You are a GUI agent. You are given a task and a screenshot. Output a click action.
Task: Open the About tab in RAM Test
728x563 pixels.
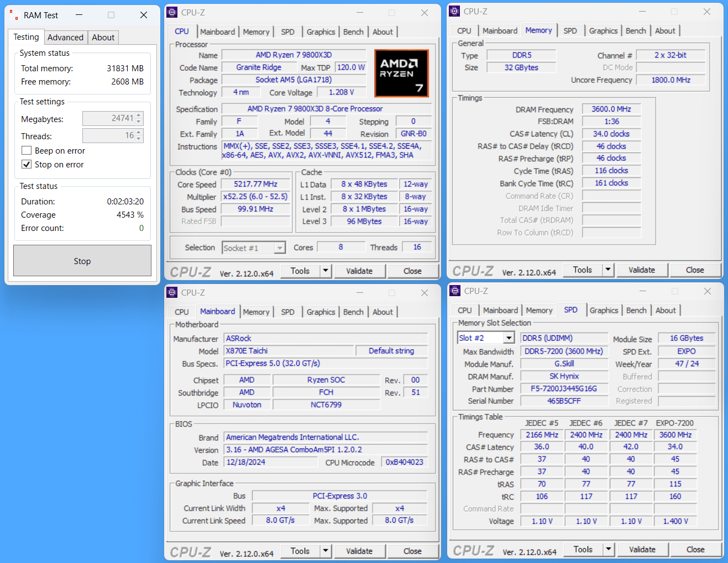pyautogui.click(x=103, y=38)
